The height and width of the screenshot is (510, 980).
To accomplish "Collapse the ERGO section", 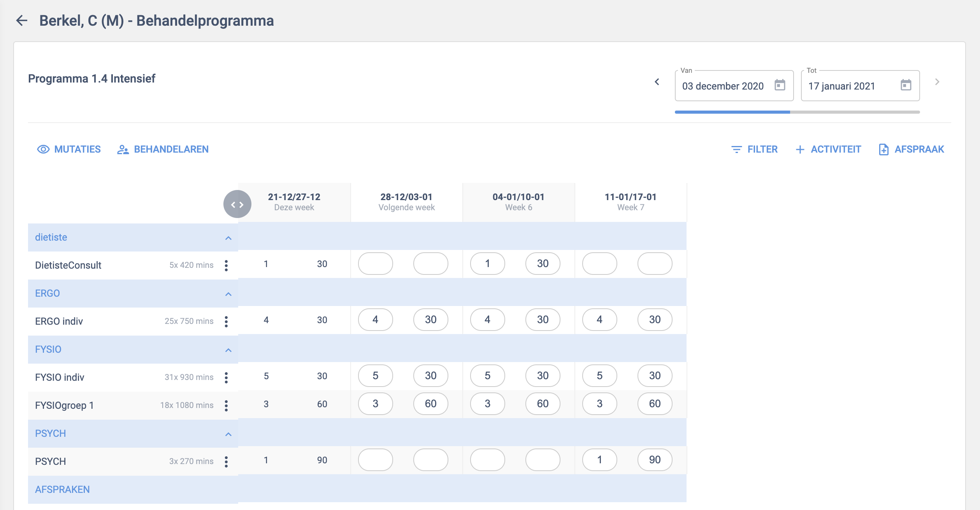I will coord(228,294).
